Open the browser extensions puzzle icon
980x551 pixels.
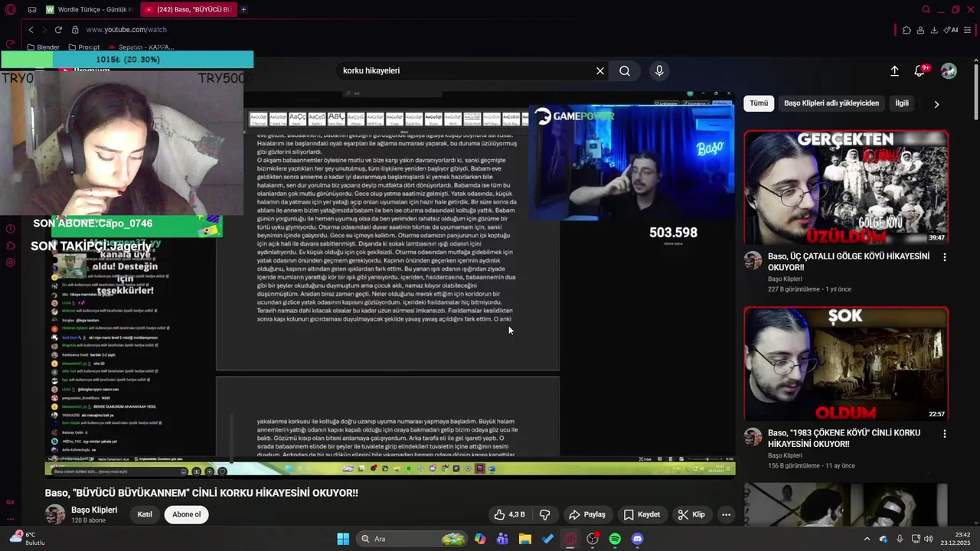click(x=906, y=30)
